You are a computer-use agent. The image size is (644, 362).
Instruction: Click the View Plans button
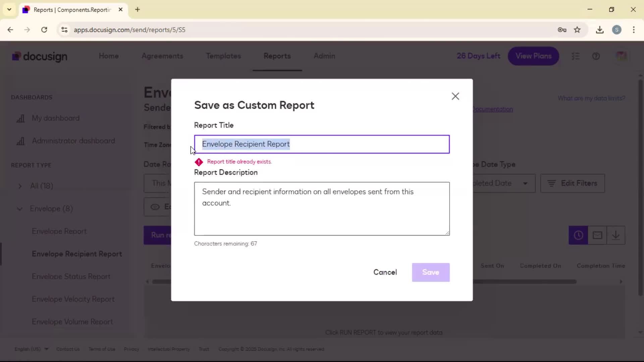click(533, 56)
